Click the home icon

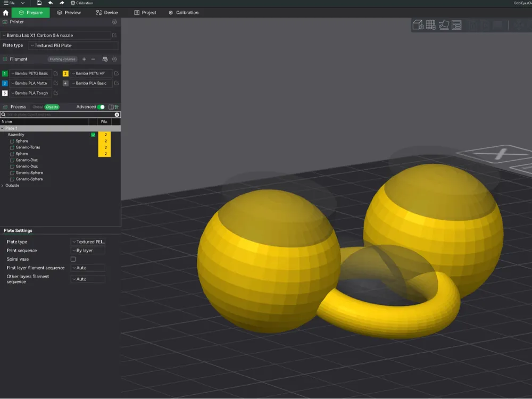click(x=5, y=13)
